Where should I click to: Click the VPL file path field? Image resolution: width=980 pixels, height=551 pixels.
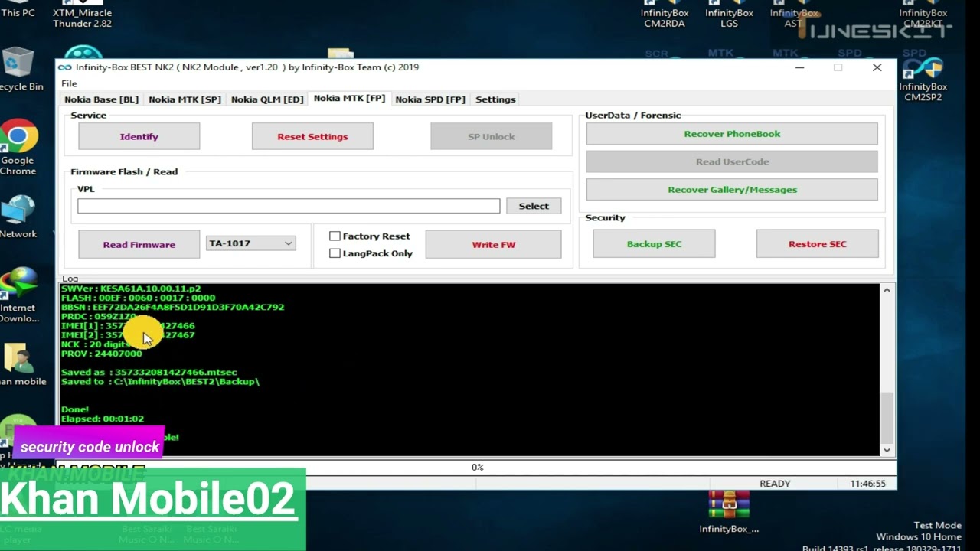coord(289,206)
